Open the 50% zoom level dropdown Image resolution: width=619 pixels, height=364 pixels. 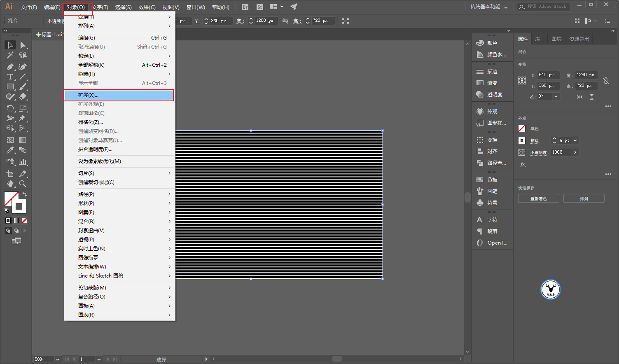tap(58, 359)
